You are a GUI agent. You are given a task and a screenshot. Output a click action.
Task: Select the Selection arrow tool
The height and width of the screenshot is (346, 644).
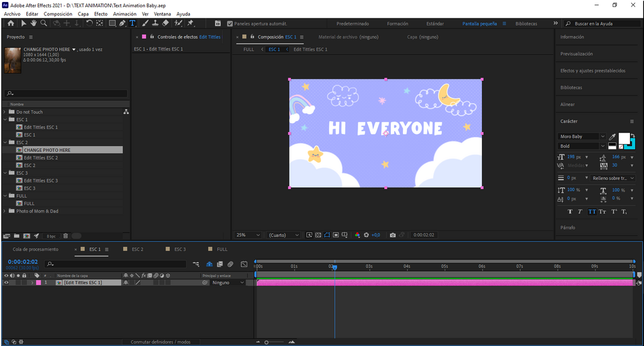pos(24,24)
